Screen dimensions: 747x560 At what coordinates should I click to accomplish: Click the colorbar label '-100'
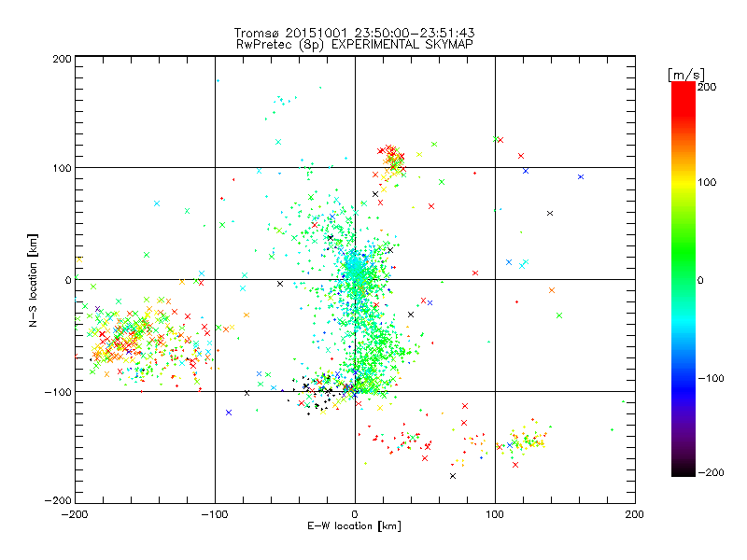(x=711, y=378)
